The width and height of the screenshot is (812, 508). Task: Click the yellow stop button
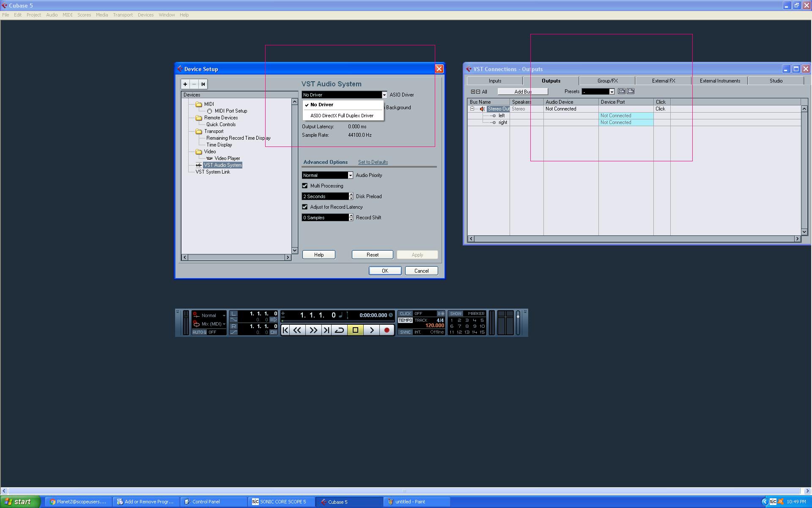[355, 330]
